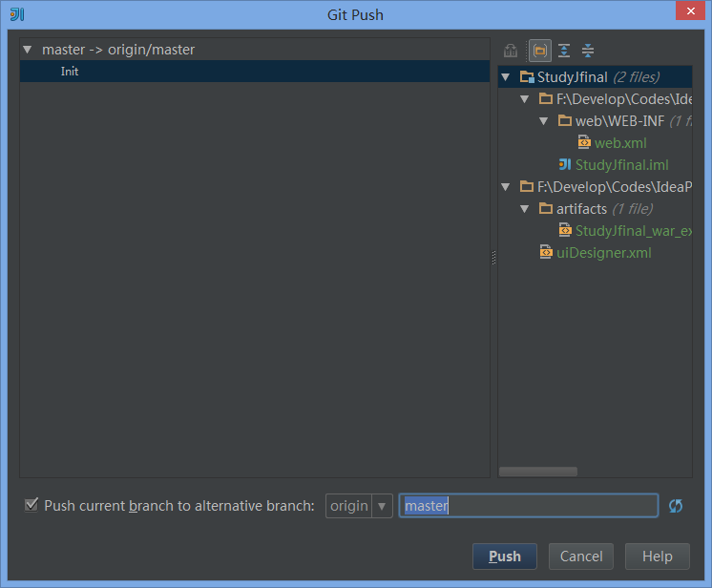Open the origin remote dropdown
This screenshot has width=712, height=588.
(x=359, y=506)
